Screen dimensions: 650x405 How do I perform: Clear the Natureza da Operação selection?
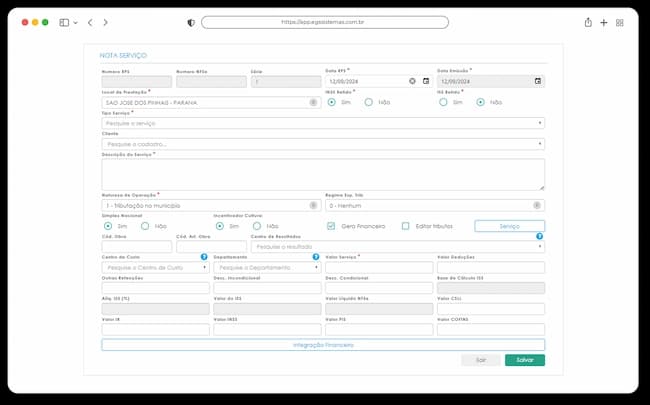[313, 205]
